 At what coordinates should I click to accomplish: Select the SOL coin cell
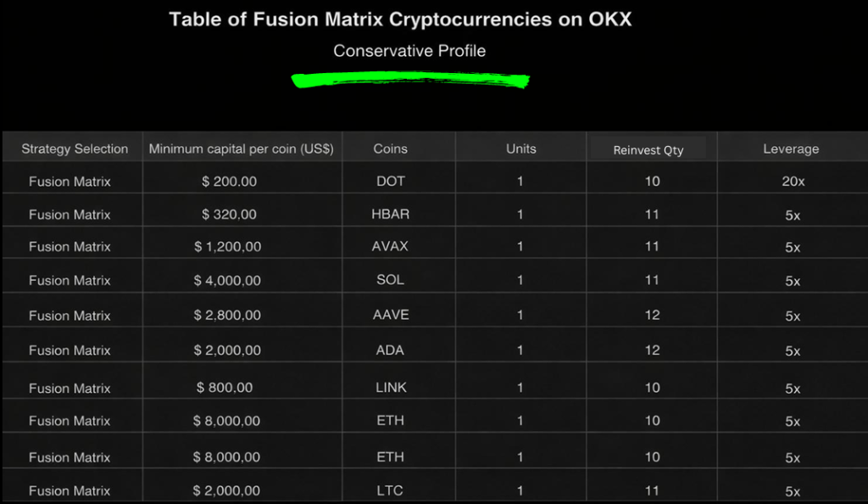[390, 280]
